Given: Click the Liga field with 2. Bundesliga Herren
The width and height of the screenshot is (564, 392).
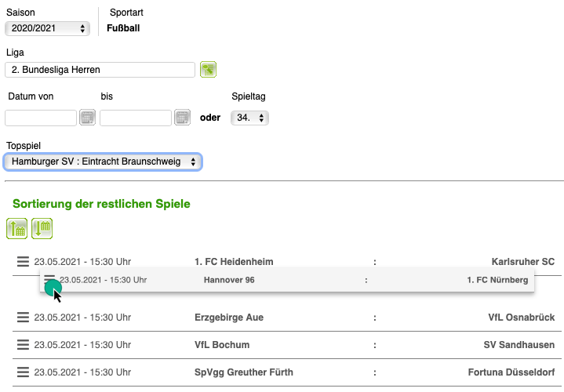Looking at the screenshot, I should [x=100, y=70].
